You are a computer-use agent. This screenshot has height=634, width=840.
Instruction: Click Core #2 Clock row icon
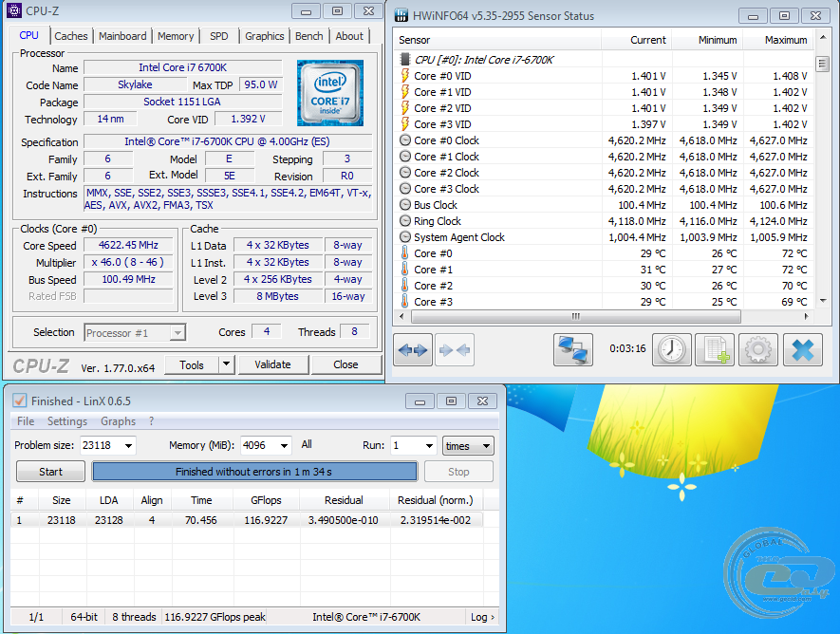405,173
